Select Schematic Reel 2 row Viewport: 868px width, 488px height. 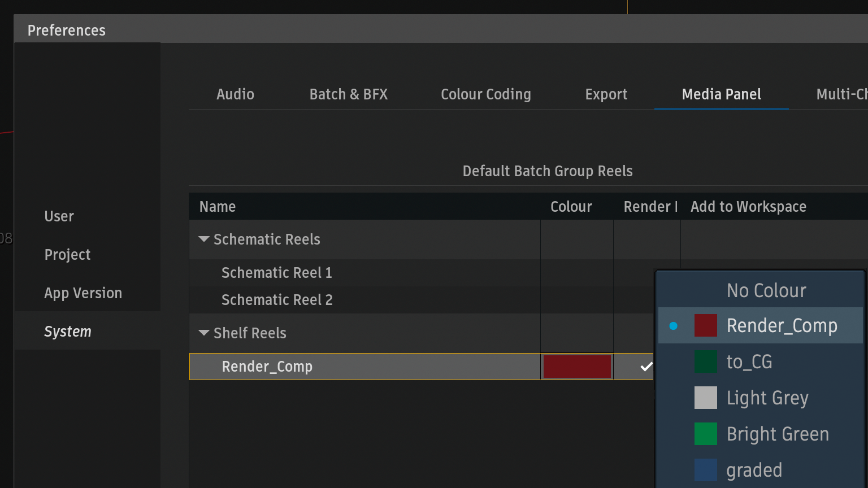tap(277, 300)
